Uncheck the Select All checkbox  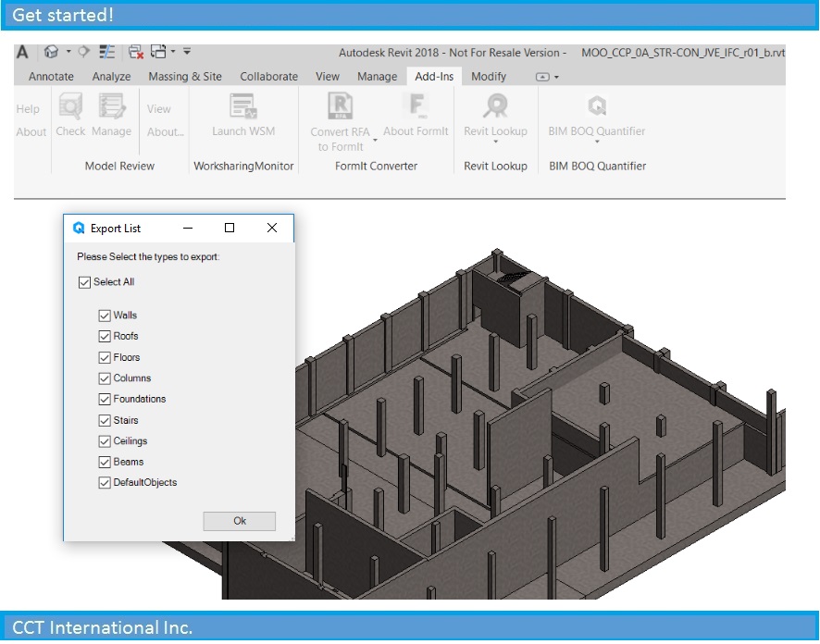(83, 281)
